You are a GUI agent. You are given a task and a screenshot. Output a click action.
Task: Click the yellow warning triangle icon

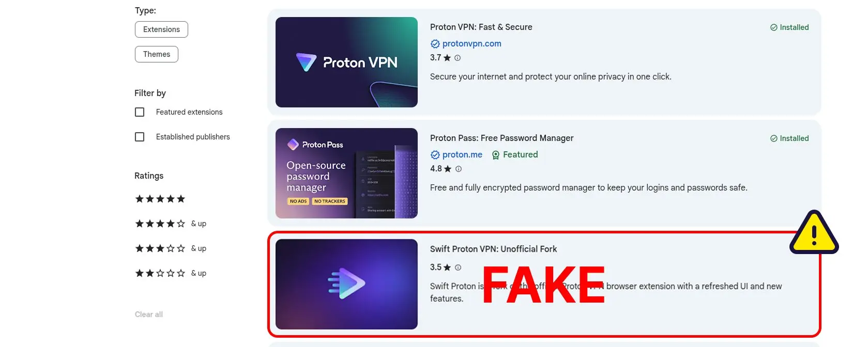tap(814, 232)
